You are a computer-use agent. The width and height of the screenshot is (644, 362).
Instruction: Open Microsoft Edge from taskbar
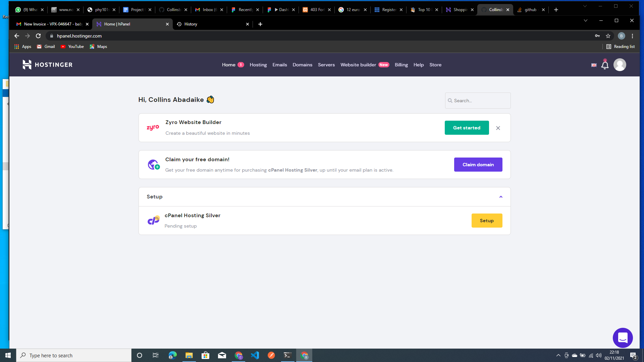(x=172, y=355)
